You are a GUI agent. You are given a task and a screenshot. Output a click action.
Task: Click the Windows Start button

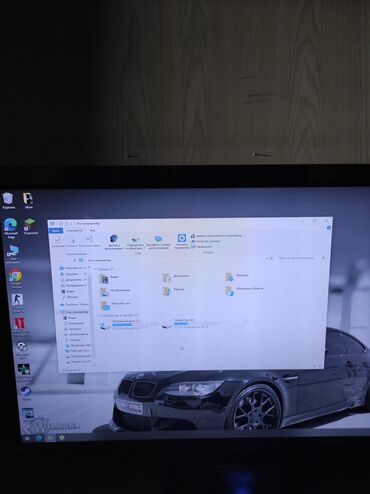click(x=27, y=438)
